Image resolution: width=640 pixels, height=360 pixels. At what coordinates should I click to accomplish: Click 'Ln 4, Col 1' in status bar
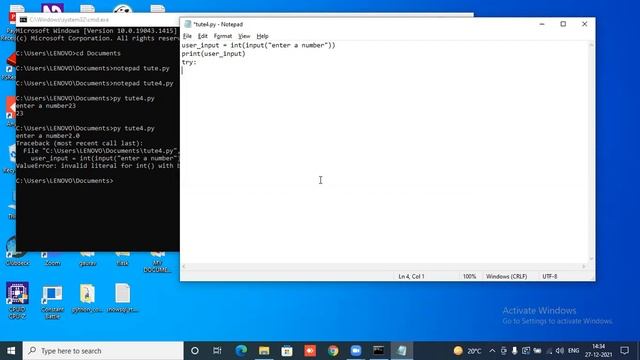(x=411, y=276)
